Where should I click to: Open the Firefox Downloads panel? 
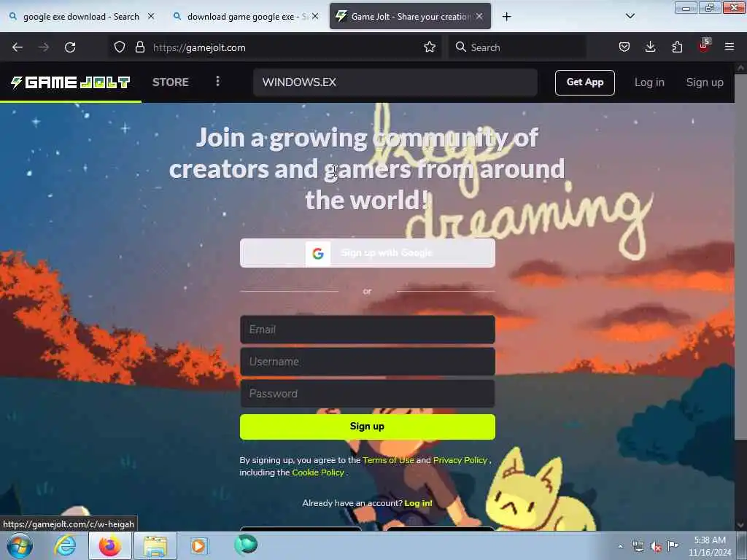pos(650,47)
